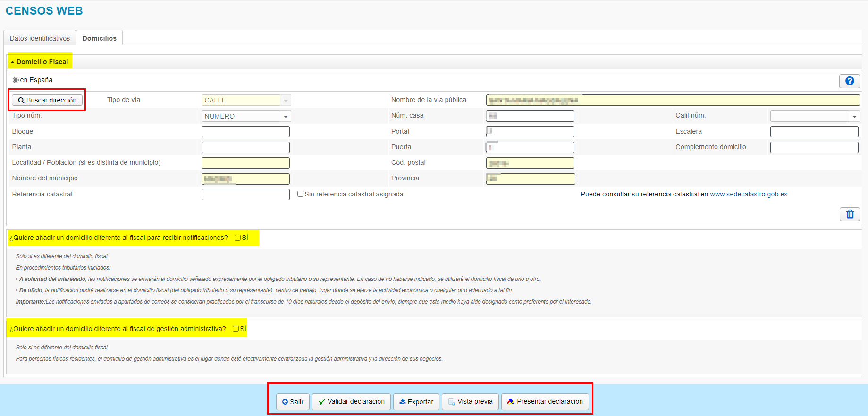The image size is (868, 416).
Task: Select the 'en España' radio button
Action: click(16, 80)
